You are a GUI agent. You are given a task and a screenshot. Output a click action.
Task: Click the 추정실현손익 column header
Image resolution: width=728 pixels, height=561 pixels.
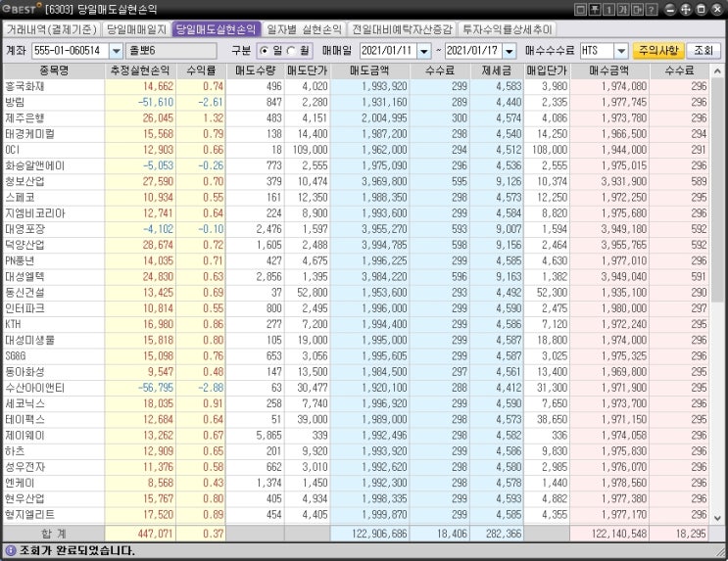tap(140, 71)
